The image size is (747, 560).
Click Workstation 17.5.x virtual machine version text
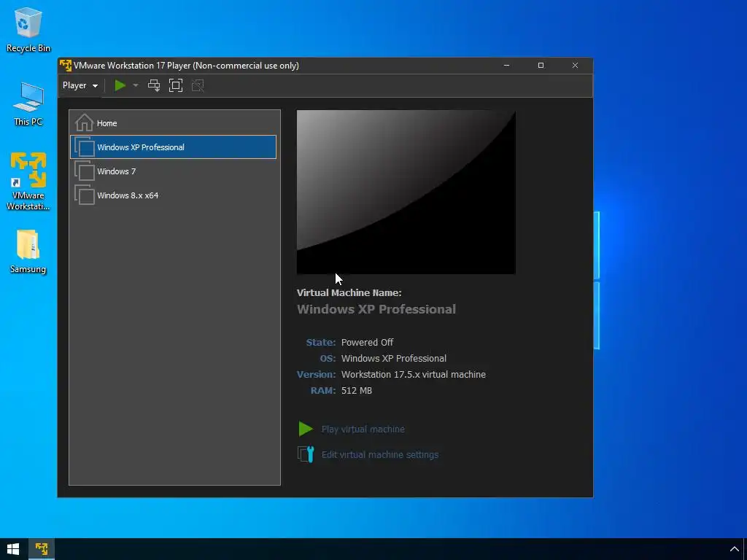(414, 374)
